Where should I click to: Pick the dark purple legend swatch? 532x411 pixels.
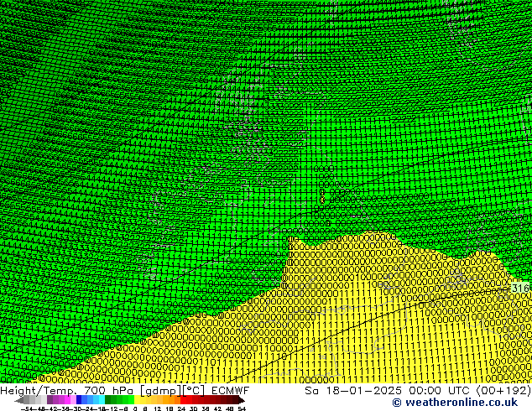coord(50,399)
